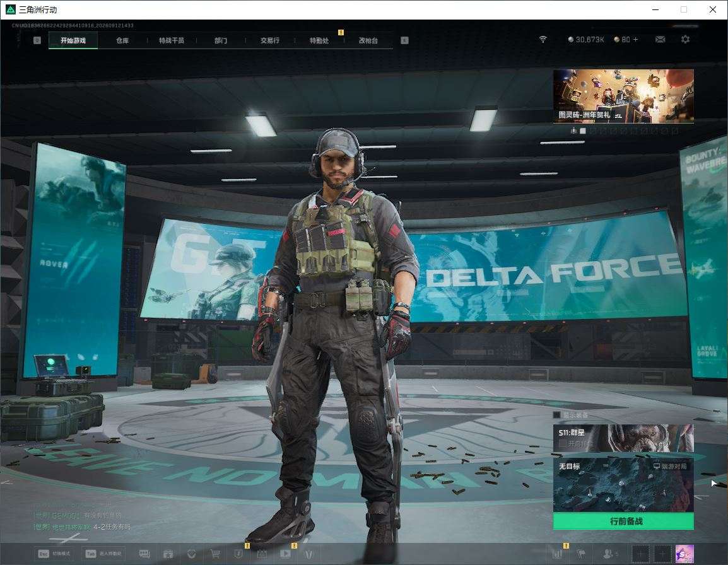Open the 交易行 tab
The height and width of the screenshot is (565, 728).
[x=270, y=40]
